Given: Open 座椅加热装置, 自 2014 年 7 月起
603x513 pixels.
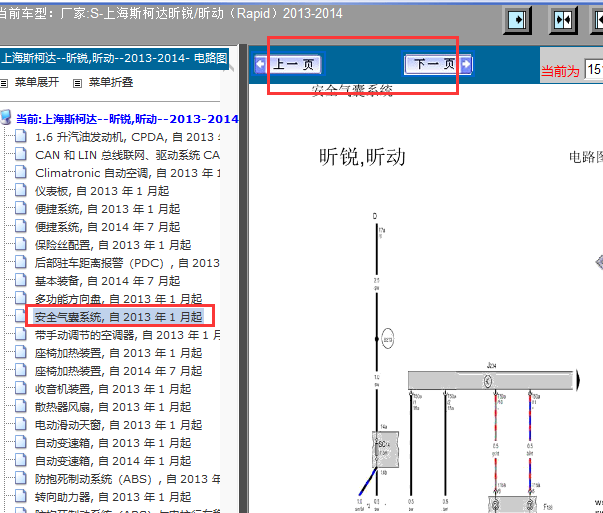Looking at the screenshot, I should (x=118, y=371).
